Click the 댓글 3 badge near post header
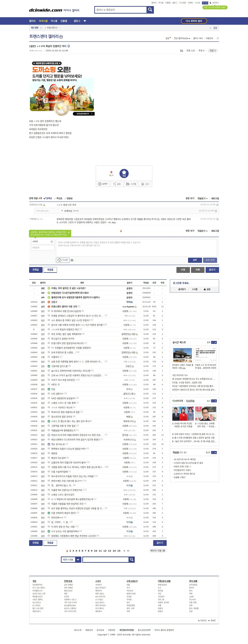 pos(212,50)
